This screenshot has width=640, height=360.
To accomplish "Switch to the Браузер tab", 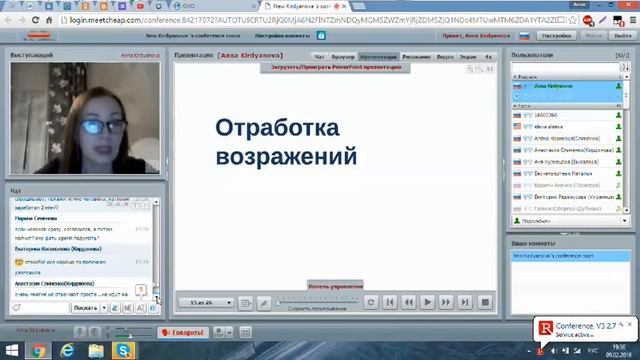I will pos(343,57).
